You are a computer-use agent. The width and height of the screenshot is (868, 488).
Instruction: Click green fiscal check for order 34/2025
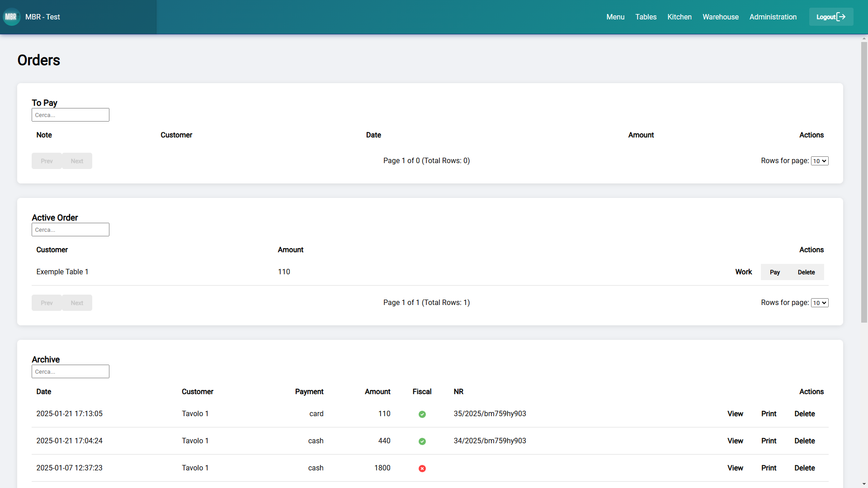422,441
